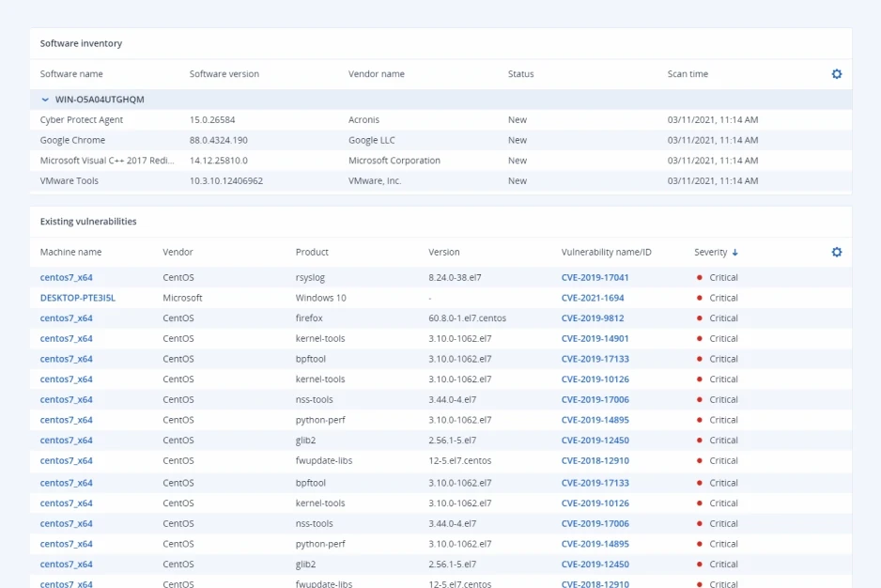Open centos7_x64 link in rsyslog row

[x=67, y=277]
